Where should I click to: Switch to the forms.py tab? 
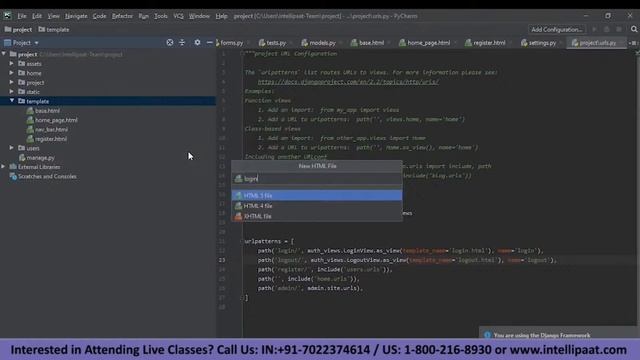231,42
